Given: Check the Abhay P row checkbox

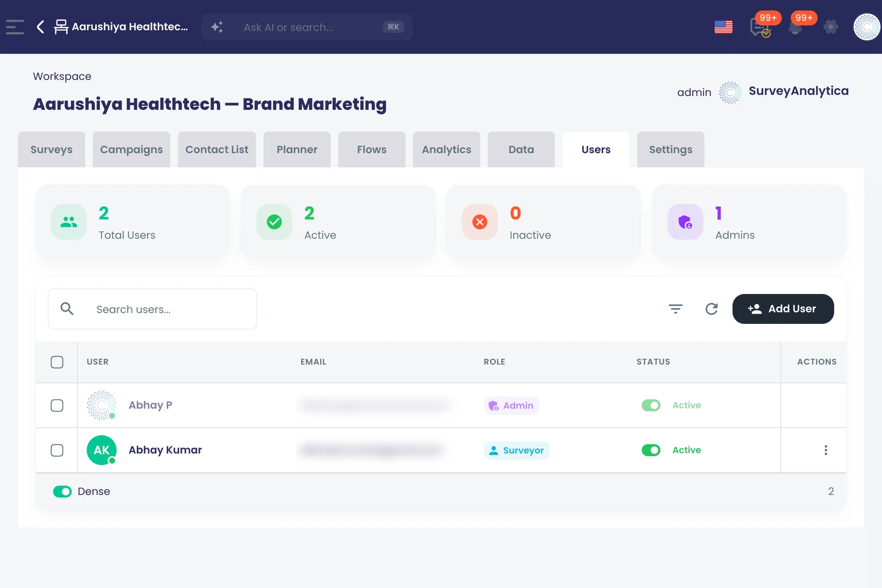Looking at the screenshot, I should [x=57, y=406].
